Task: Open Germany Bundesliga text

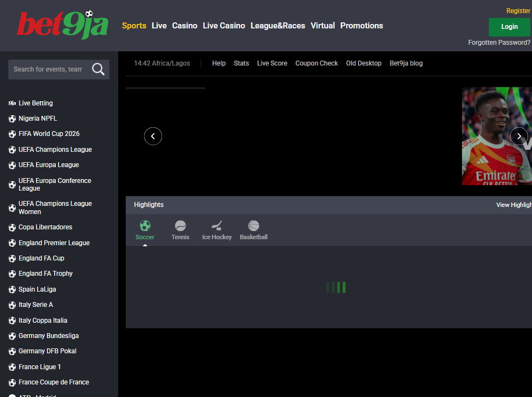Action: 49,336
